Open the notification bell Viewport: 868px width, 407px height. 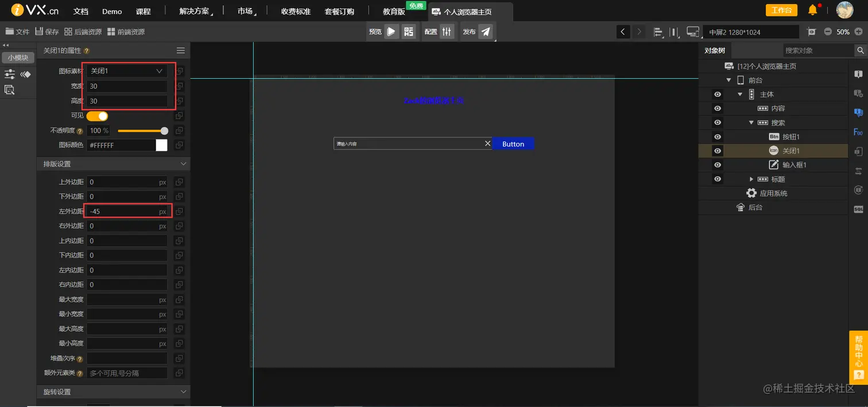[x=813, y=10]
